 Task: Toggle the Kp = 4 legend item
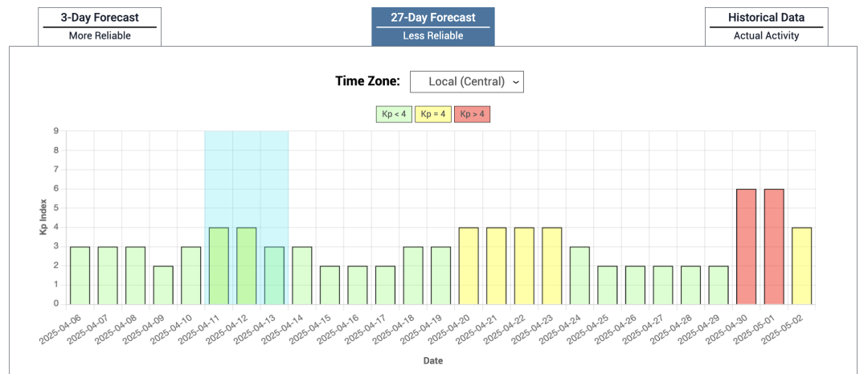pos(432,114)
